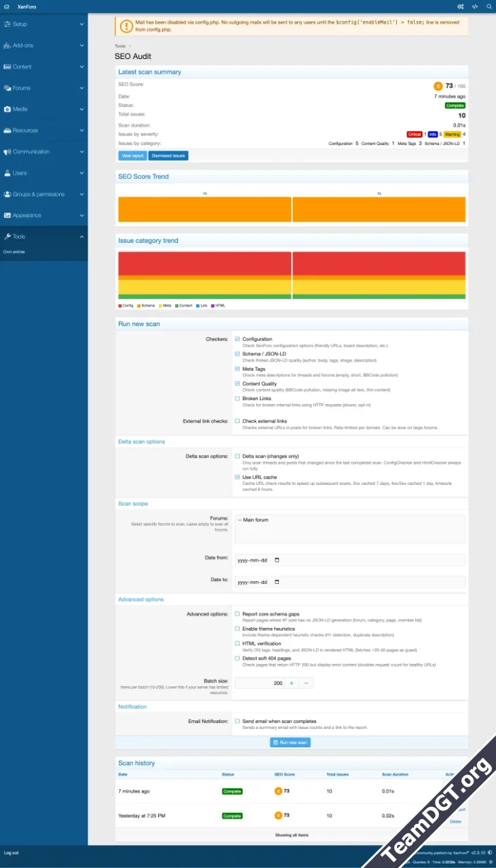The height and width of the screenshot is (868, 496).
Task: Click the Users icon in sidebar
Action: pyautogui.click(x=7, y=173)
